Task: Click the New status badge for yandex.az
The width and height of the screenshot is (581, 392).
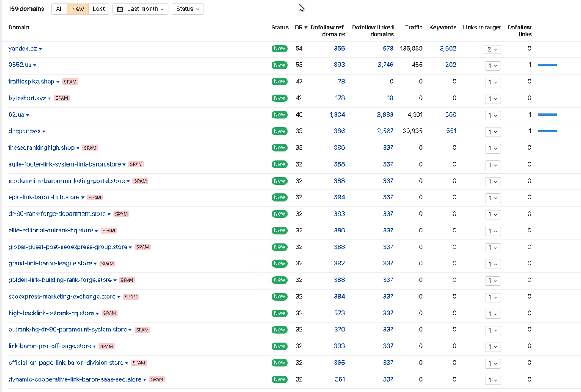Action: (x=279, y=49)
